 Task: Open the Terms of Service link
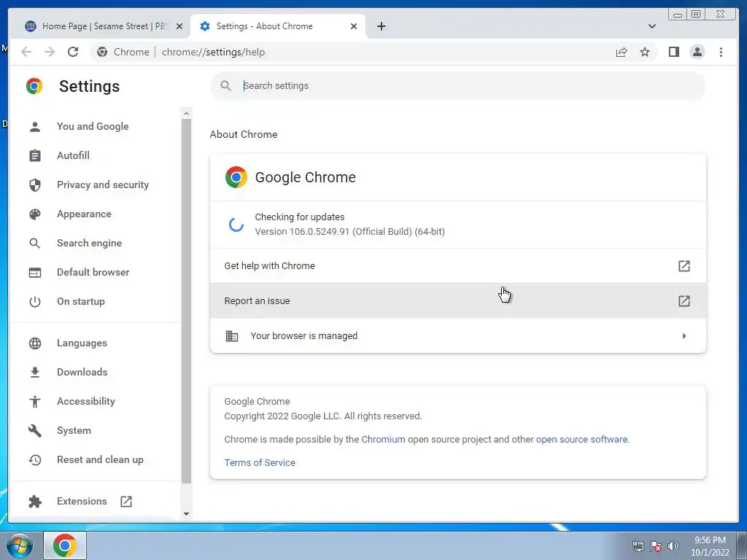coord(260,463)
